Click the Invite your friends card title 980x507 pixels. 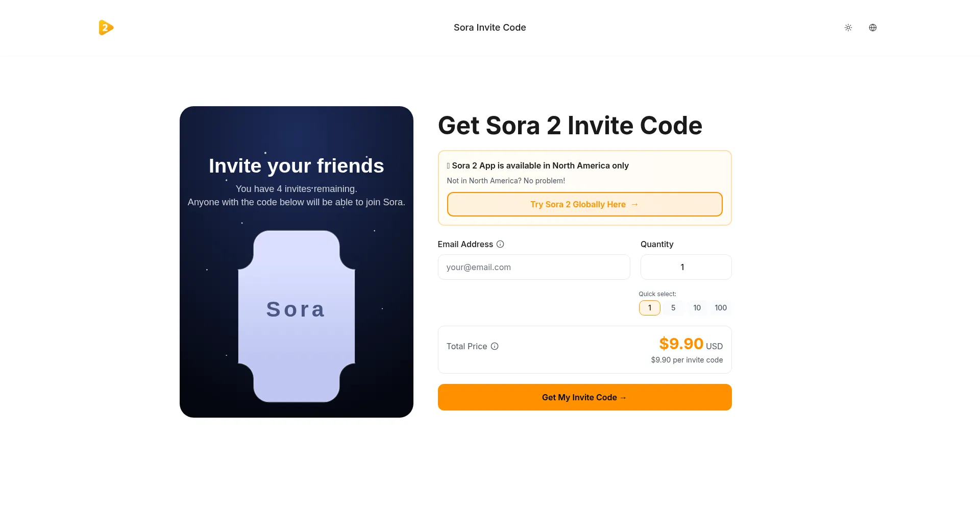296,166
